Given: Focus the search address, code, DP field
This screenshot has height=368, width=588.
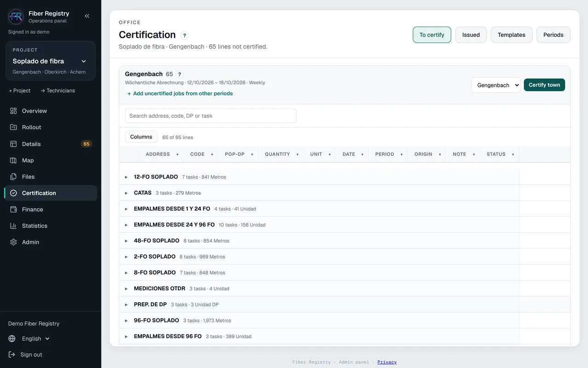Looking at the screenshot, I should pos(210,116).
